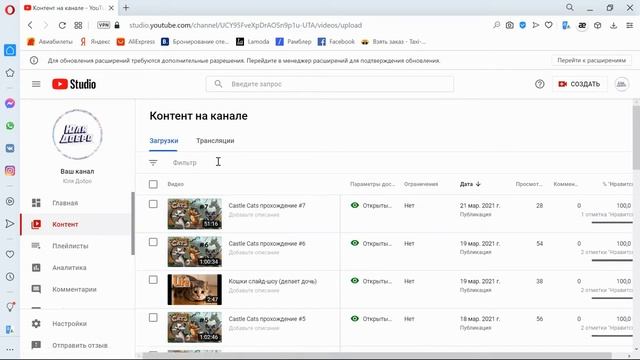Open Кошки слайд-шоу (делает дочь) title

click(x=273, y=281)
